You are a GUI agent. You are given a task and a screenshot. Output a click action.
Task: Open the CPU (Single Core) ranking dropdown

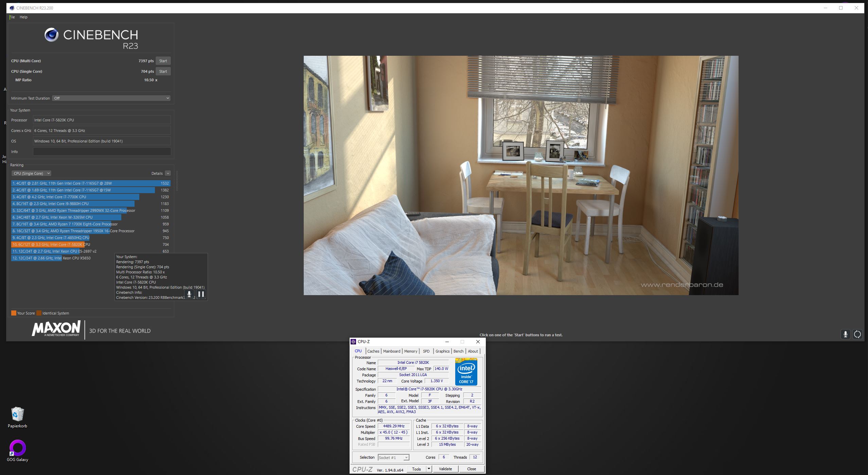31,173
